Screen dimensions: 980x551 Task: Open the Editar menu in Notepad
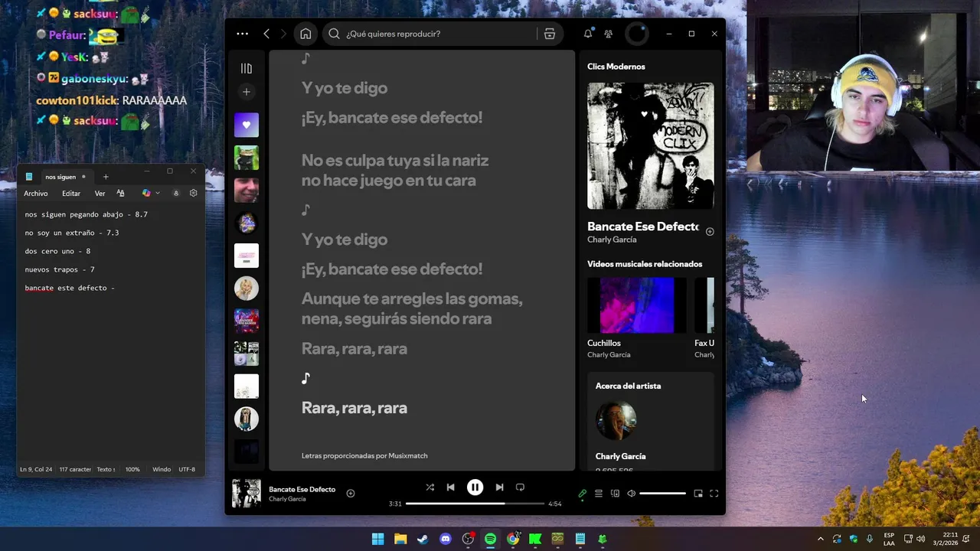71,194
